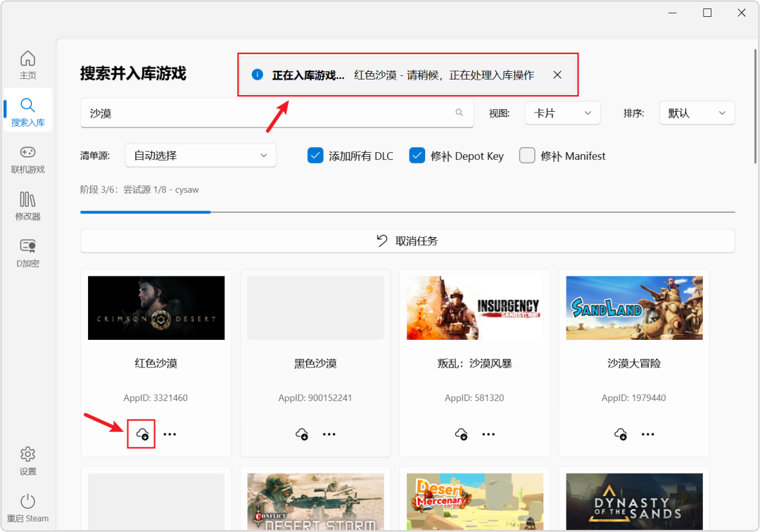This screenshot has width=760, height=532.
Task: Click cloud download icon for 红色沙漠
Action: 142,434
